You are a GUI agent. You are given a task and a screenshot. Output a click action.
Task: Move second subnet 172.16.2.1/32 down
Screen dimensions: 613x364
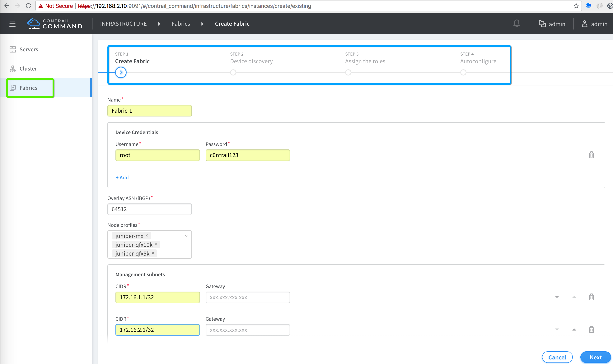click(557, 330)
